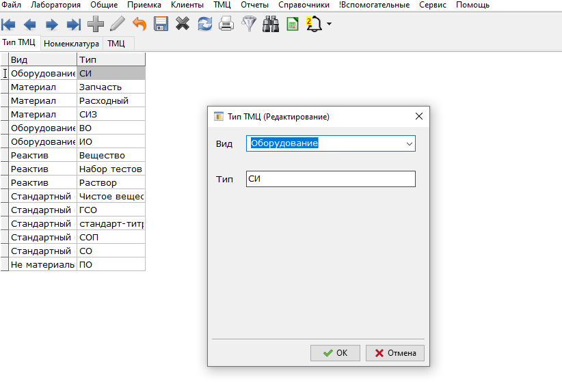This screenshot has width=562, height=392.
Task: Expand the Вид combo box dropdown
Action: pos(409,143)
